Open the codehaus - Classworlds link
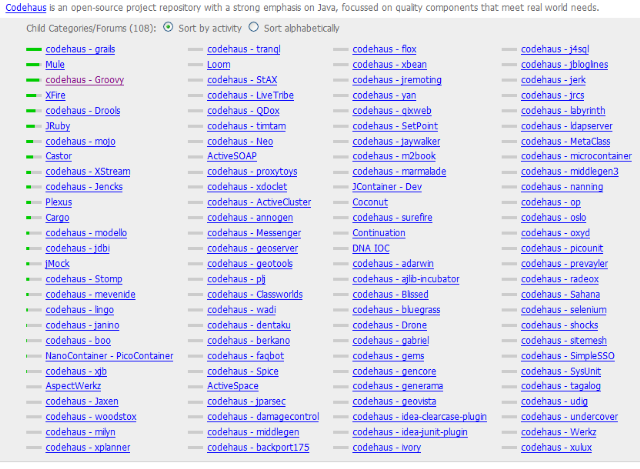This screenshot has height=469, width=640. pyautogui.click(x=255, y=295)
